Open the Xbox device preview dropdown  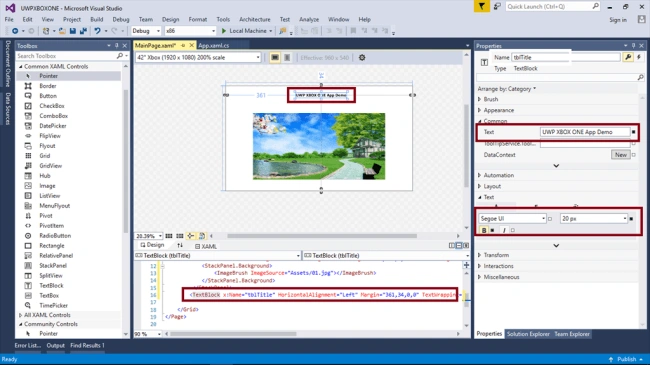point(198,58)
